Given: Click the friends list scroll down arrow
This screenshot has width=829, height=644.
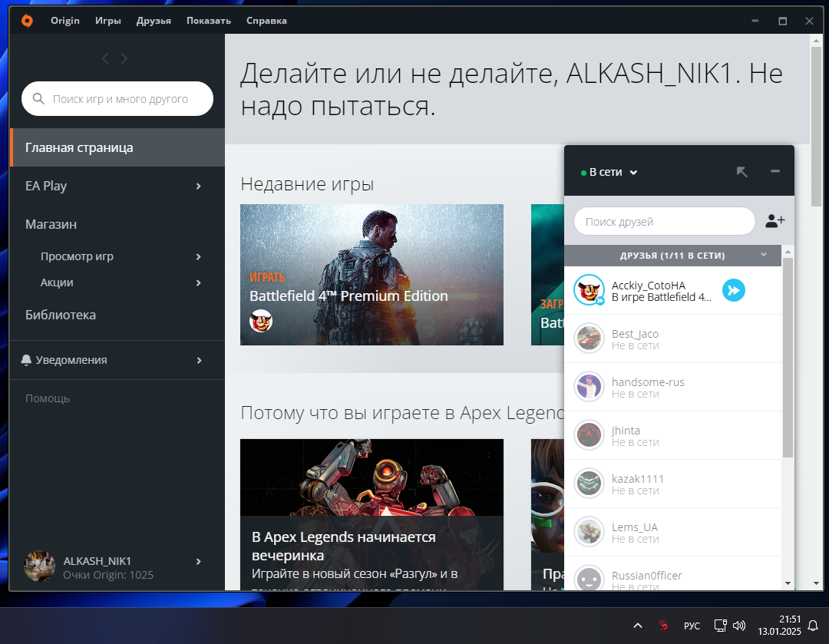Looking at the screenshot, I should pos(788,583).
